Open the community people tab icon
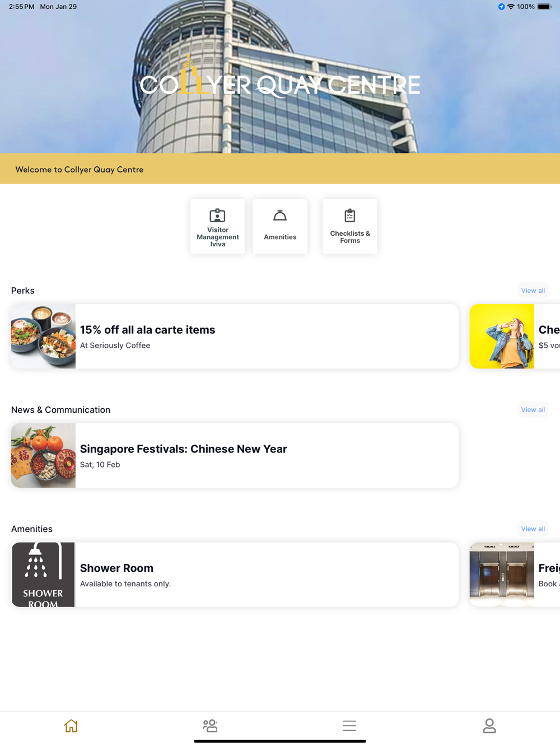560x747 pixels. 210,726
